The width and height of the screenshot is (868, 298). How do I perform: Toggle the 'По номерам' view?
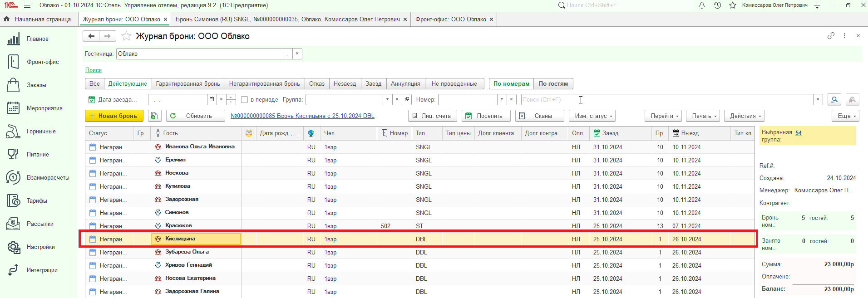(511, 84)
